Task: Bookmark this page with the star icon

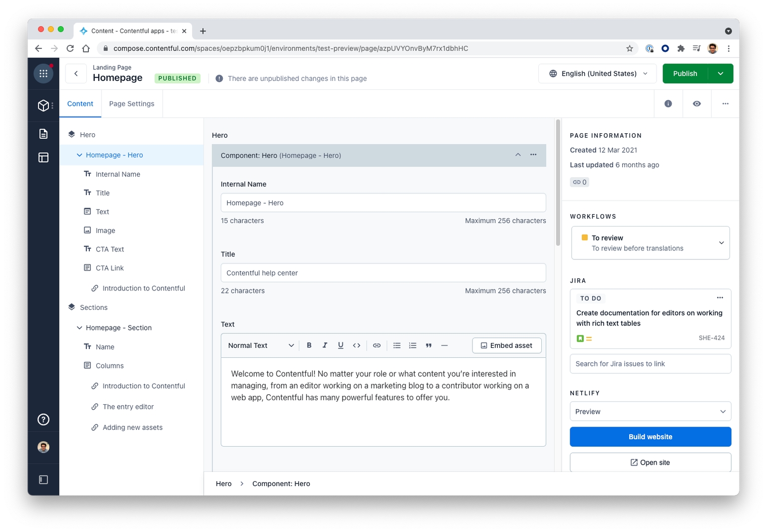Action: tap(630, 48)
